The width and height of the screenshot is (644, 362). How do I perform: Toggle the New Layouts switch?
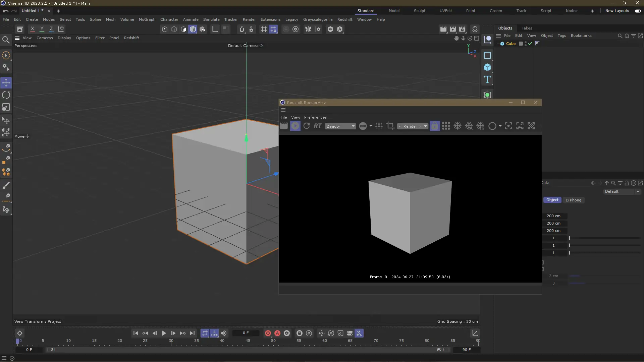638,11
